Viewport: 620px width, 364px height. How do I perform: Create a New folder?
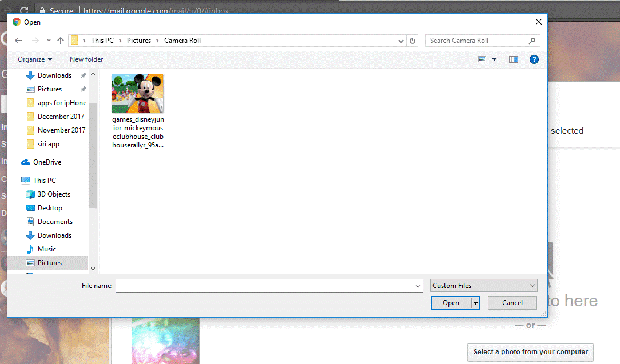[x=86, y=59]
